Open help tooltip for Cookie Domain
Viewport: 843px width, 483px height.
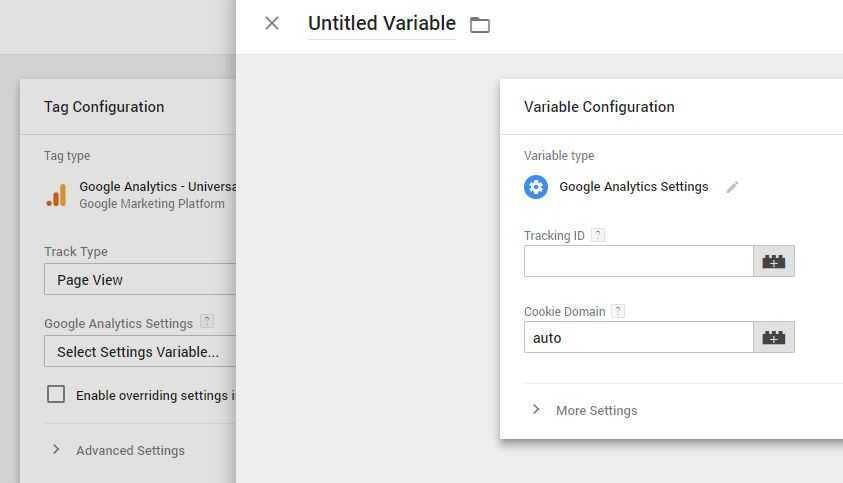pos(618,311)
